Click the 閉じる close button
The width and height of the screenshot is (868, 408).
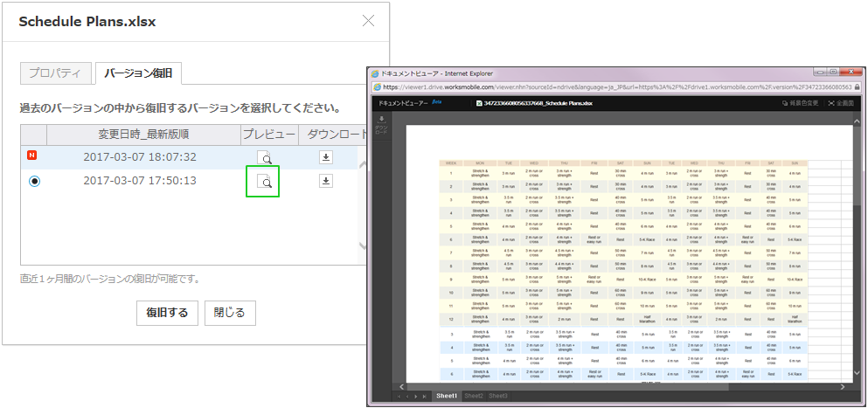pyautogui.click(x=230, y=313)
